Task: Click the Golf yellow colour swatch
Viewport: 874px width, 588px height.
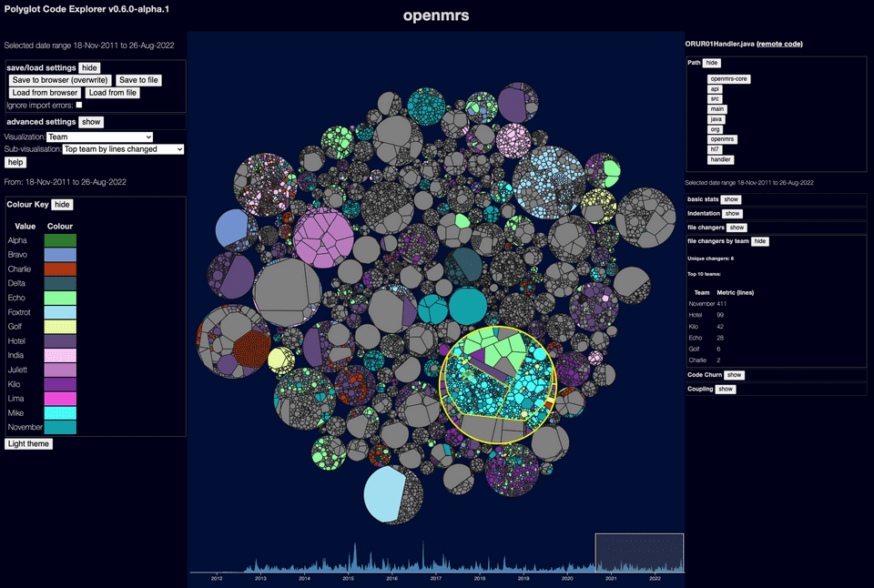Action: [x=60, y=327]
